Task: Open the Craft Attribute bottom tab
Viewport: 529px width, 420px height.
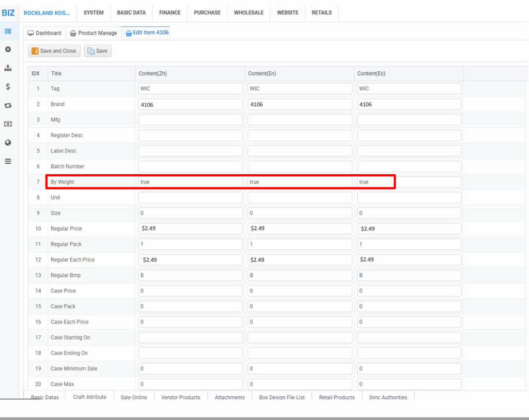Action: pos(89,397)
